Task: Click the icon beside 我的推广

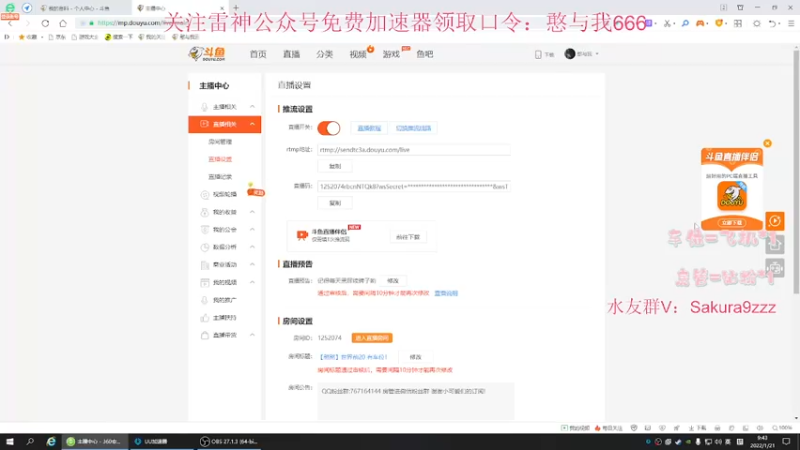Action: tap(205, 300)
